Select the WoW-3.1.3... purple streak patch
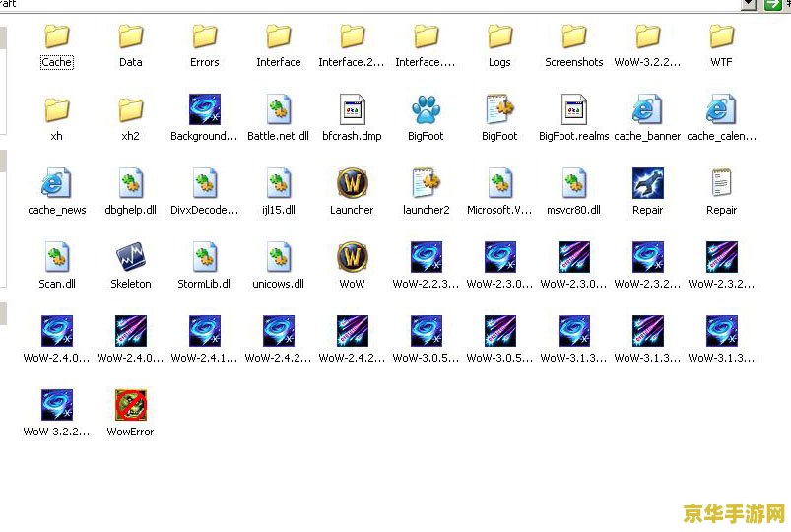The width and height of the screenshot is (791, 532). click(648, 331)
